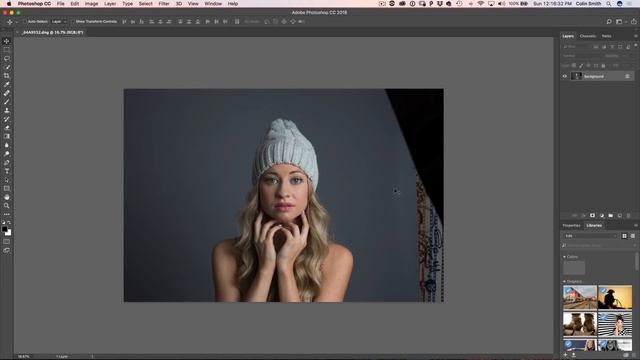
Task: Select the Healing Brush tool
Action: (x=7, y=93)
